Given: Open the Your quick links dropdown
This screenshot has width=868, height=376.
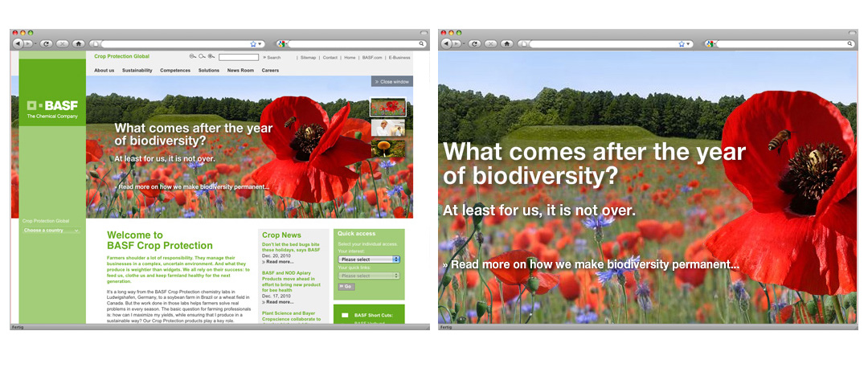Looking at the screenshot, I should click(x=369, y=276).
